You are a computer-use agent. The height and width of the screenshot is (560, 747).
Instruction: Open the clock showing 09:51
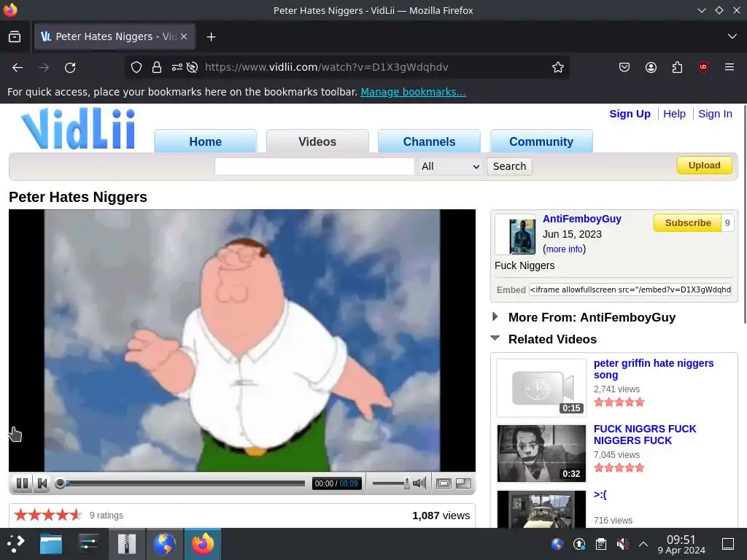(681, 544)
